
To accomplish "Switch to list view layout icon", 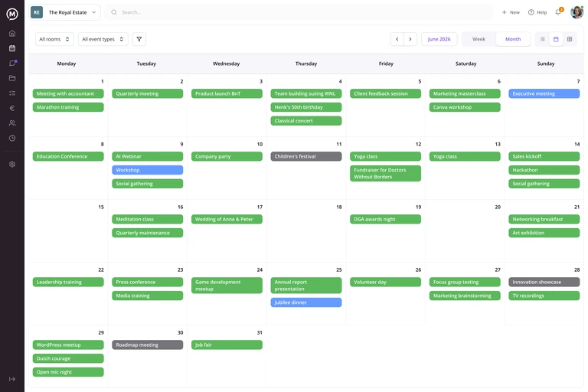I will [542, 39].
